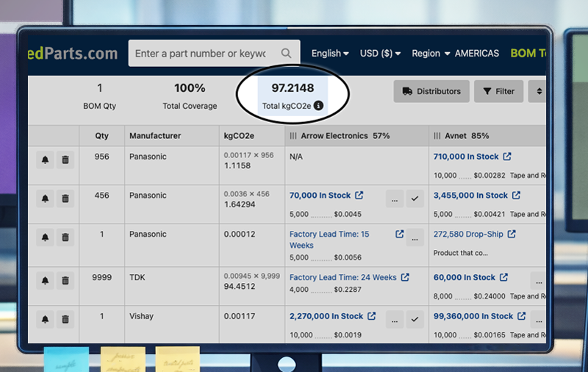Open the Region dropdown
Viewport: 588px width, 372px height.
tap(431, 53)
